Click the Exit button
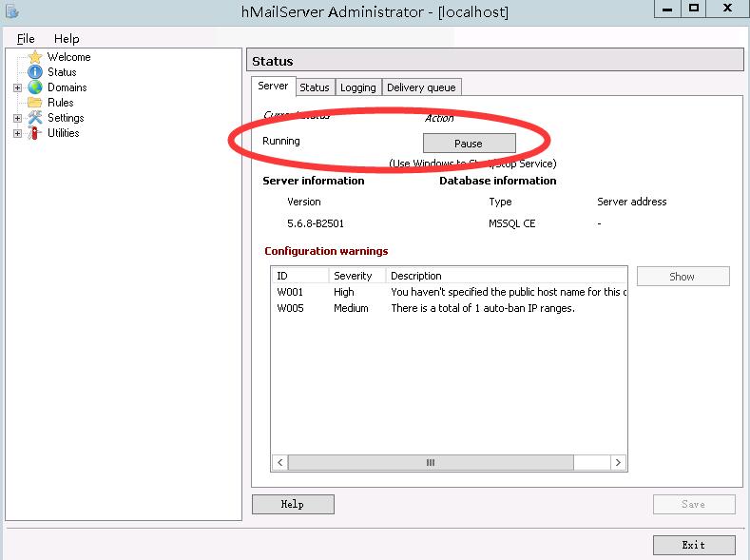This screenshot has width=750, height=560. (693, 545)
